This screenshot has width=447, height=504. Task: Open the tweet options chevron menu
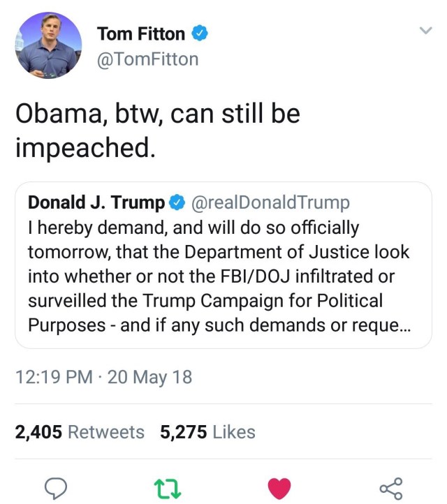pos(425,31)
